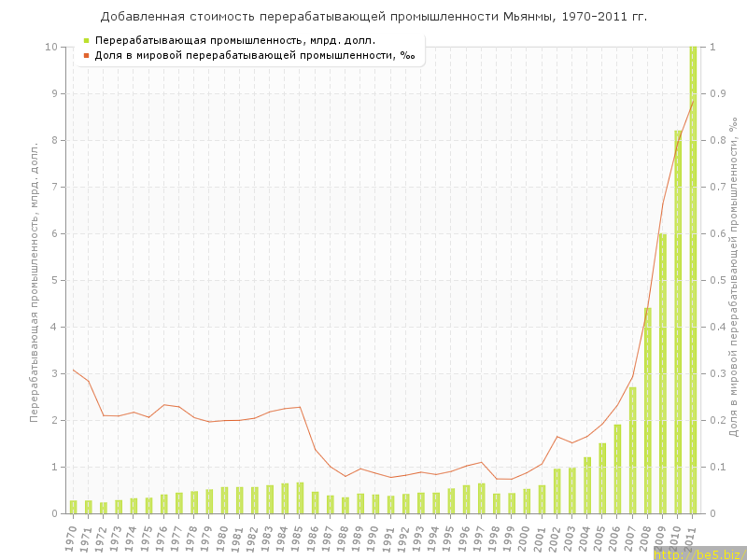This screenshot has width=747, height=560.
Task: Click the green bar for 2006
Action: pos(617,469)
